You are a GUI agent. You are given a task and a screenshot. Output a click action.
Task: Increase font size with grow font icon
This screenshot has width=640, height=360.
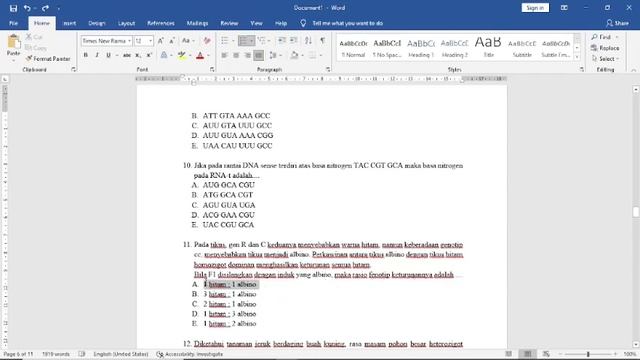(161, 41)
